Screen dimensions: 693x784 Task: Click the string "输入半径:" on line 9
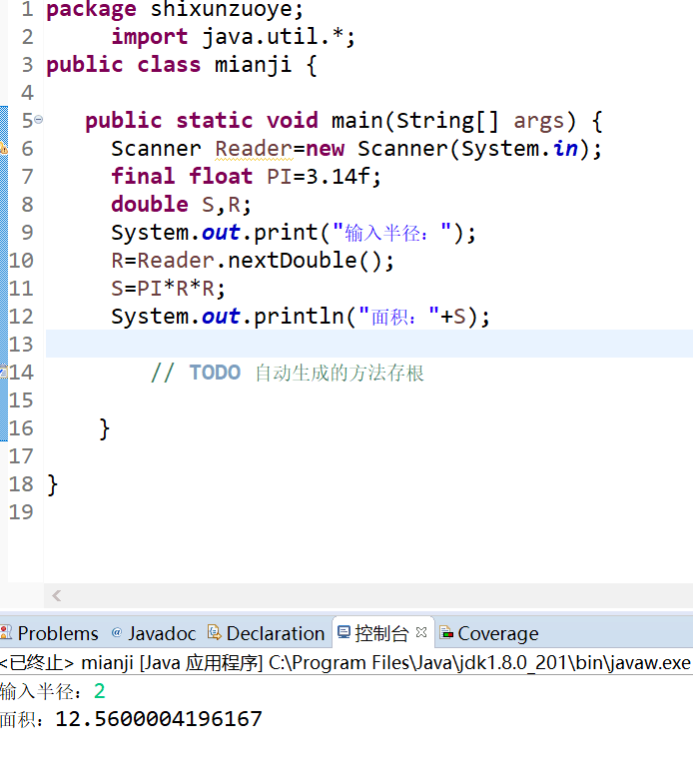click(x=392, y=233)
